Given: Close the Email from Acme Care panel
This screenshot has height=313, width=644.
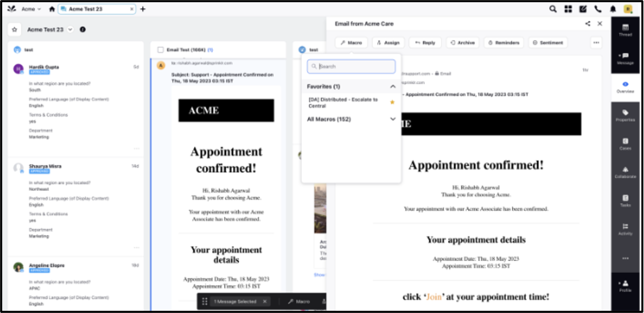Looking at the screenshot, I should [x=600, y=24].
